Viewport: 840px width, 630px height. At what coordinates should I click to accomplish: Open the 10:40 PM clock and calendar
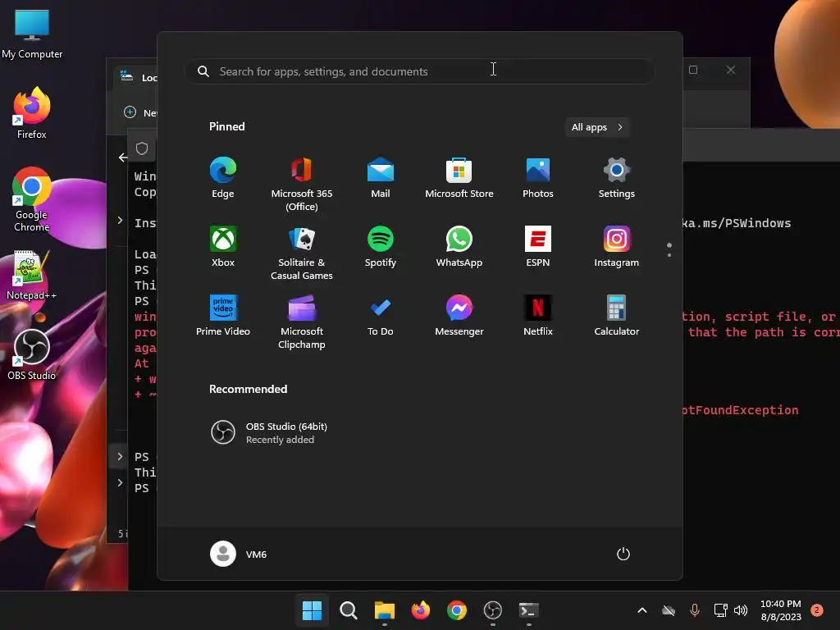tap(781, 610)
